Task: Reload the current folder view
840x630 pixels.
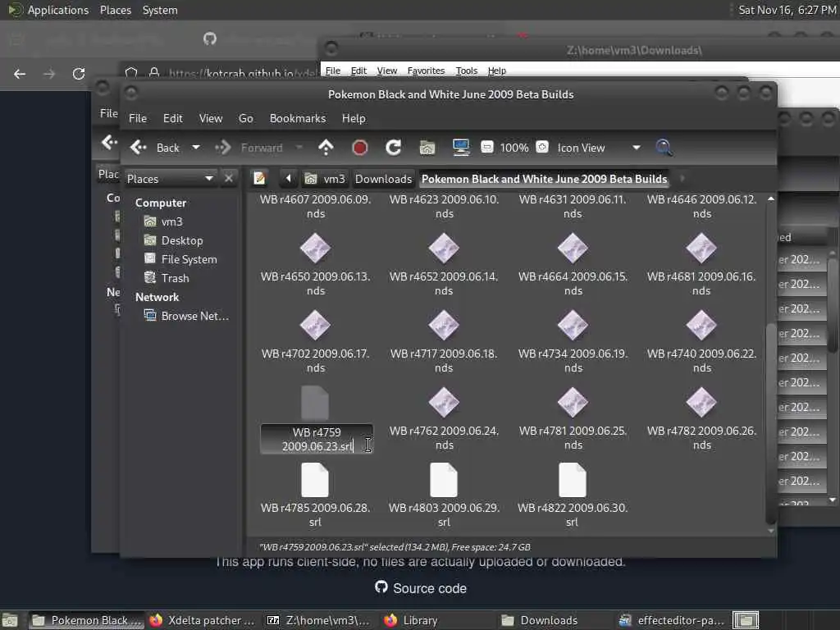Action: coord(393,148)
